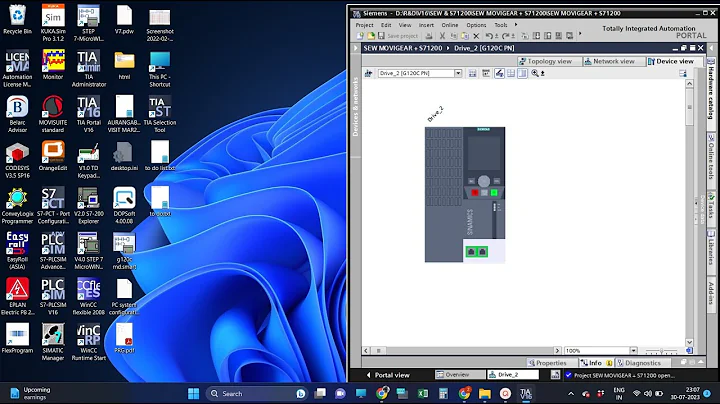
Task: Click the Redo arrow icon
Action: [508, 36]
